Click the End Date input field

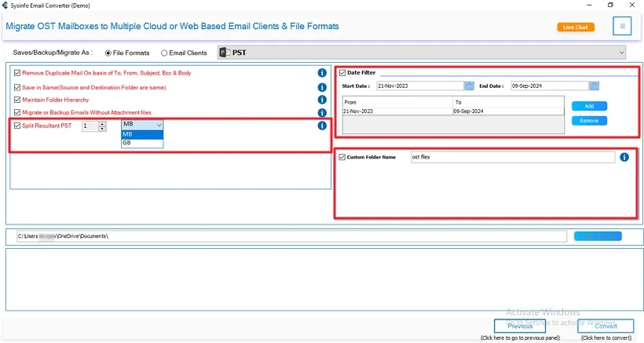pos(550,86)
